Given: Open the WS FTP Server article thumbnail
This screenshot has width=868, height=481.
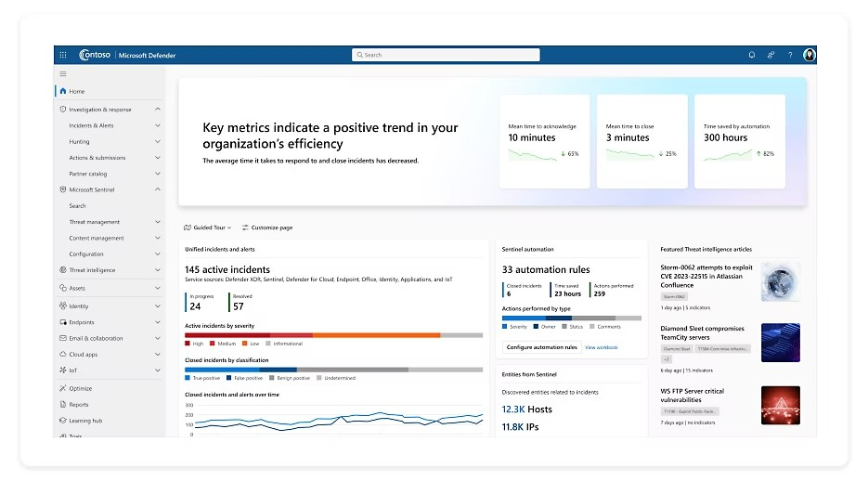Looking at the screenshot, I should (x=781, y=405).
